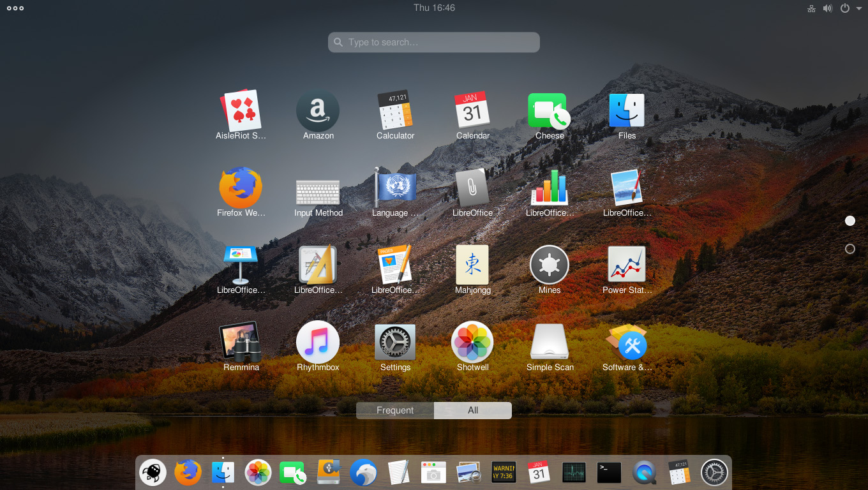Screen dimensions: 868x490
Task: Launch LibreOffice bar chart app icon
Action: pyautogui.click(x=550, y=188)
